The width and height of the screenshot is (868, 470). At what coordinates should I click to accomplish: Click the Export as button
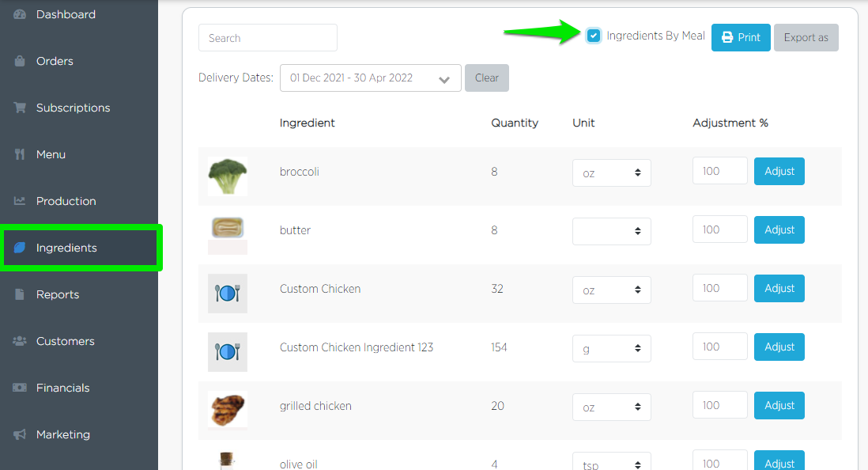tap(806, 37)
